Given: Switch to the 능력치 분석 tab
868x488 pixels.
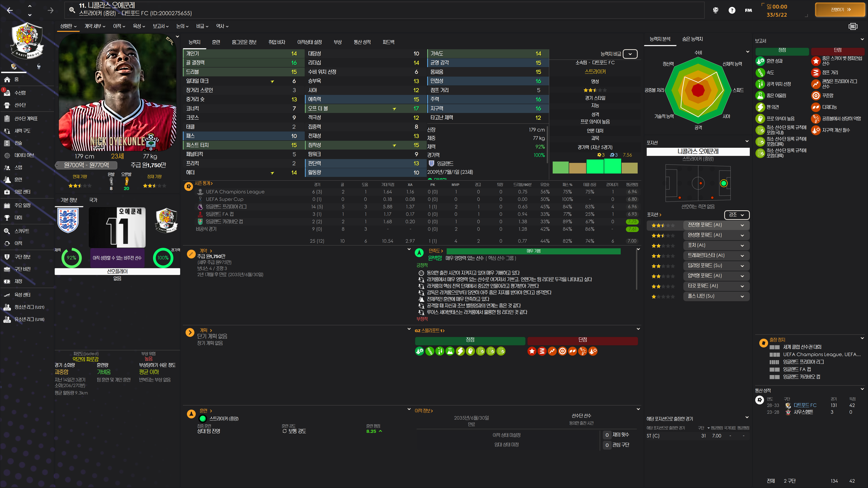Looking at the screenshot, I should pos(660,39).
